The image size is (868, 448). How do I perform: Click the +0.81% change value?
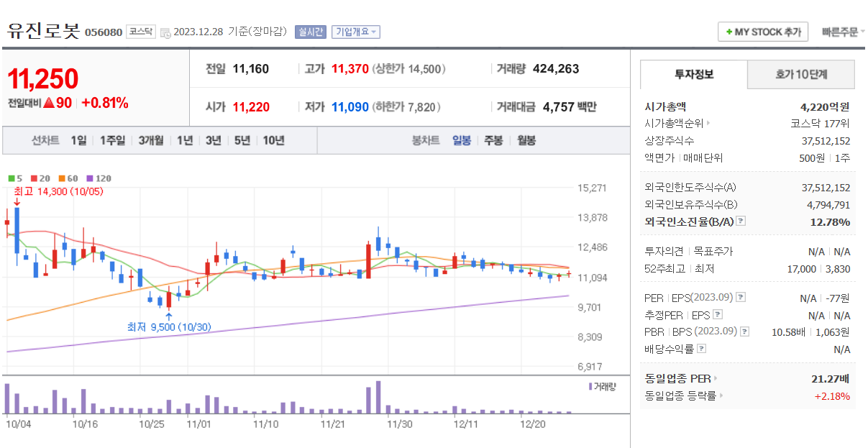point(105,103)
